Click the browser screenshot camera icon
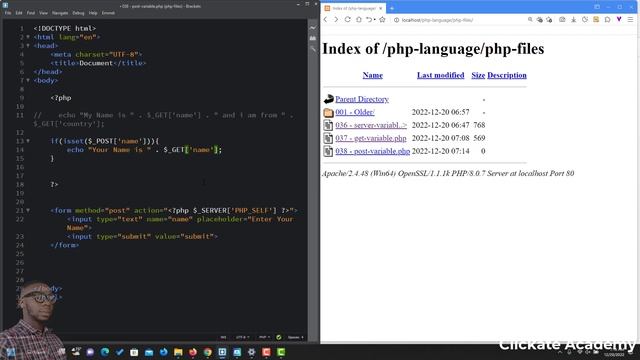640x360 pixels. coord(562,20)
